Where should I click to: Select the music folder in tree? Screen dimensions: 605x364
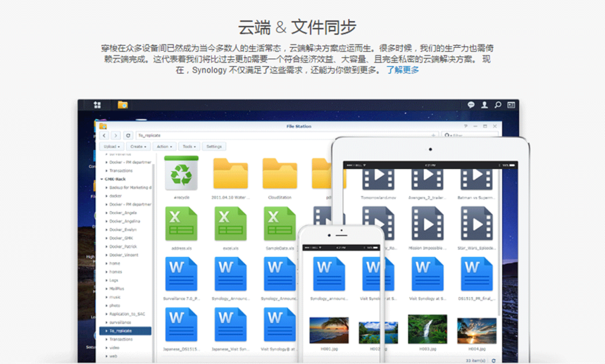tap(115, 297)
